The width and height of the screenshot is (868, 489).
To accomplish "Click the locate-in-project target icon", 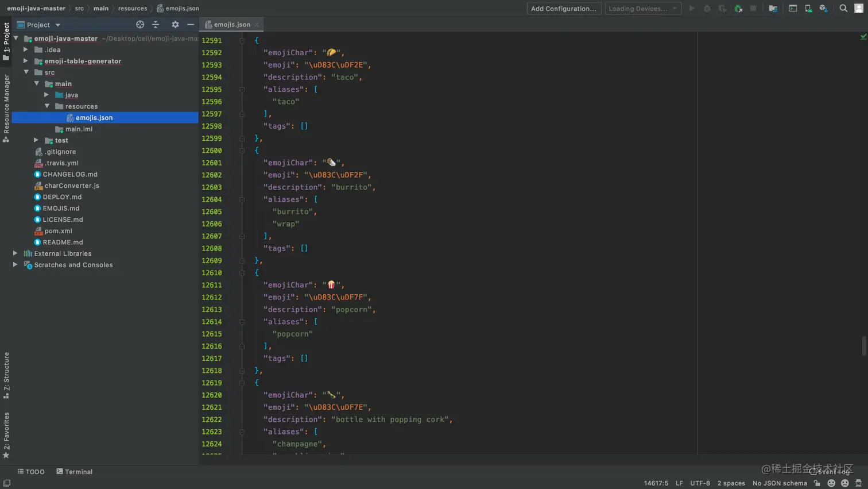I will 140,25.
